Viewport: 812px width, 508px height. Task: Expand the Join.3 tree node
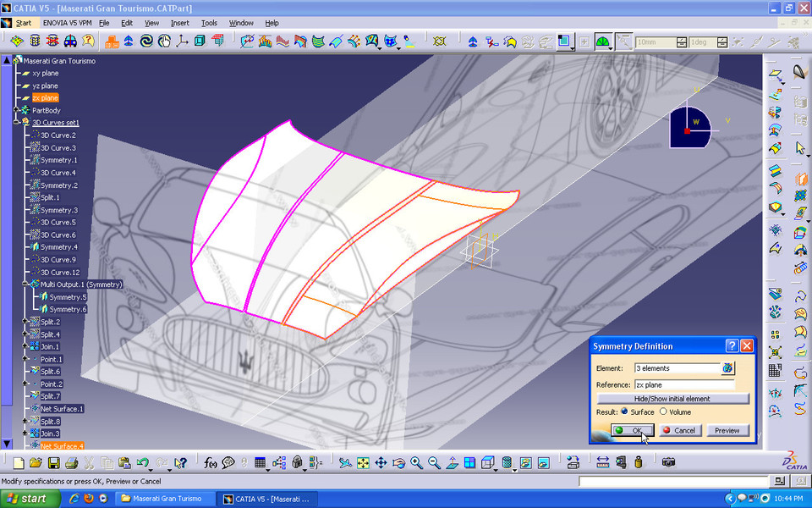[x=25, y=433]
